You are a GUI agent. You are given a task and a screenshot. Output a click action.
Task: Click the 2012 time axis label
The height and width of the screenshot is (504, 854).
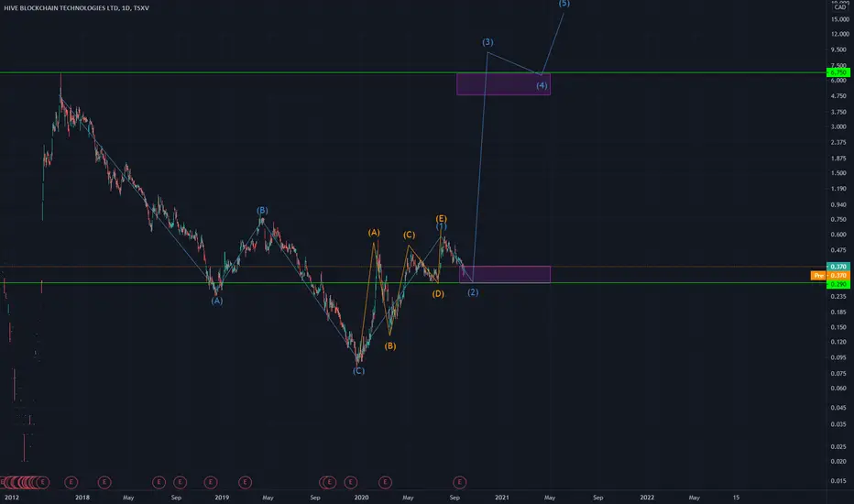(11, 498)
